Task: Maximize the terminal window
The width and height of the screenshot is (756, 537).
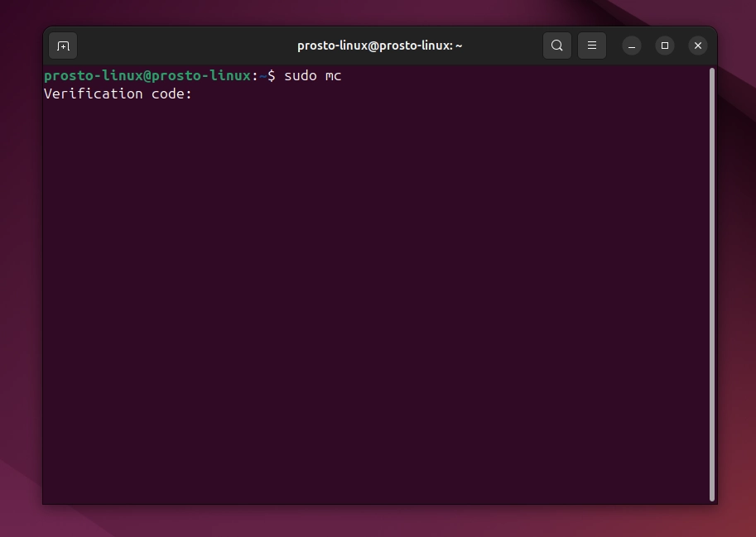Action: pos(665,46)
